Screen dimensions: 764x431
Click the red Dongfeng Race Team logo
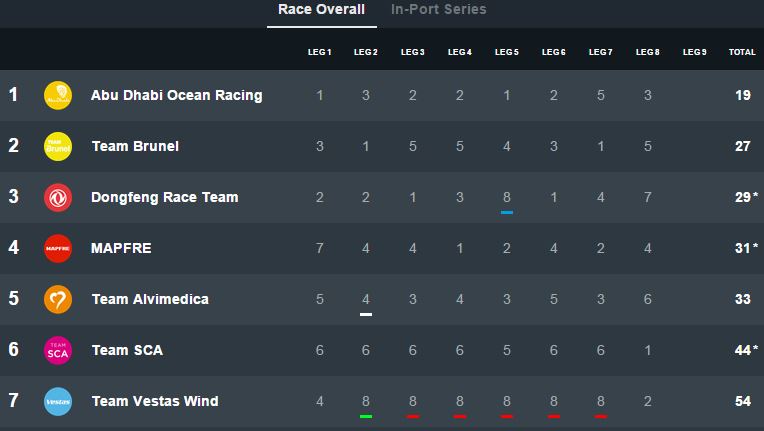tap(58, 198)
